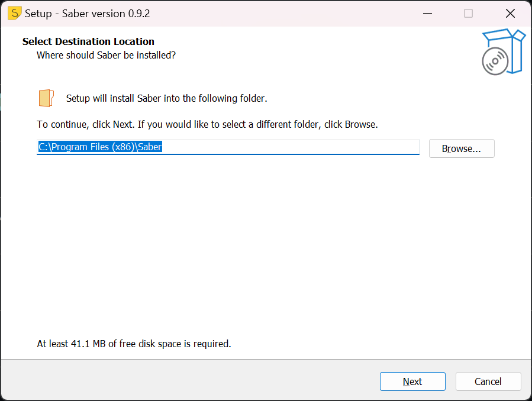Viewport: 532px width, 401px height.
Task: Click Browse to choose a different folder
Action: tap(461, 148)
